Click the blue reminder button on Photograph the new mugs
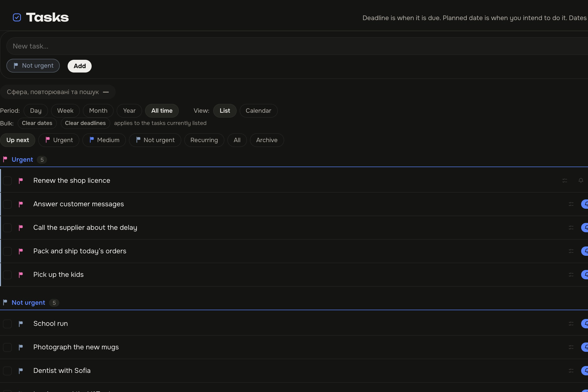This screenshot has width=588, height=392. (x=585, y=347)
